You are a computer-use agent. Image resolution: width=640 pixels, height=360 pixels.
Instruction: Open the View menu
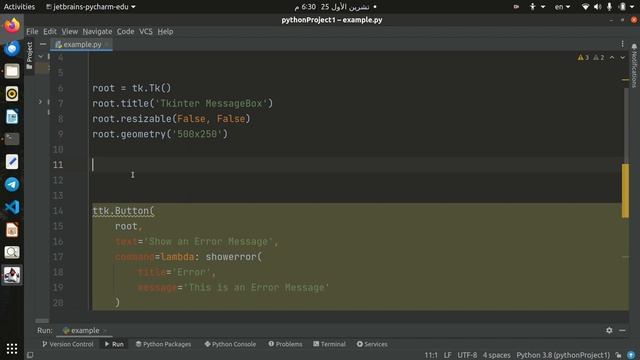point(69,31)
